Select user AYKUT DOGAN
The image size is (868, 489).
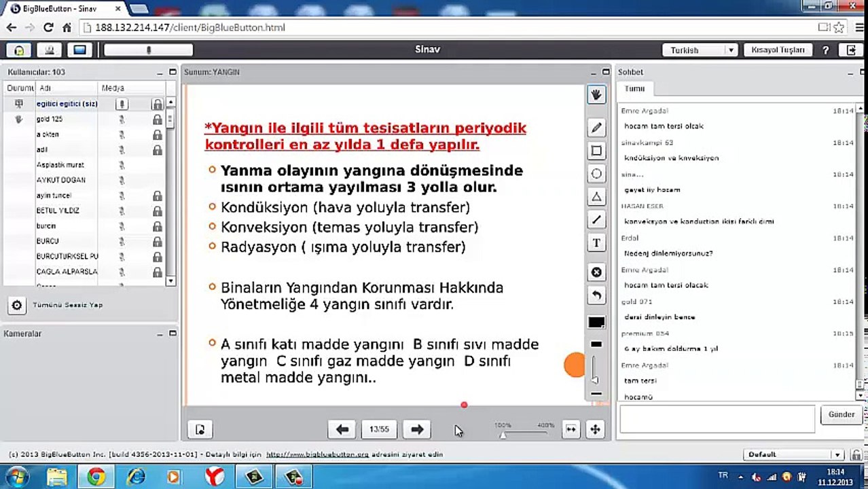pos(61,180)
